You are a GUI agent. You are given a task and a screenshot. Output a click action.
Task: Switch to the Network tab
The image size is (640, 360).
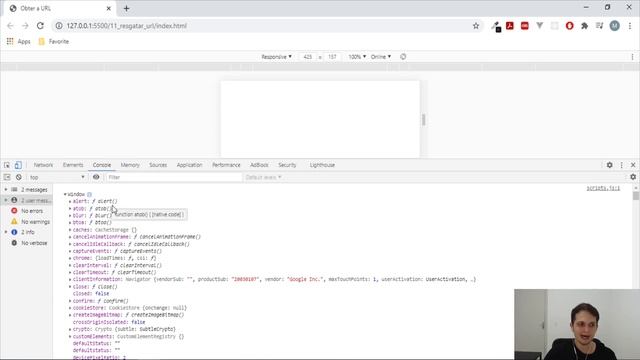click(x=43, y=165)
